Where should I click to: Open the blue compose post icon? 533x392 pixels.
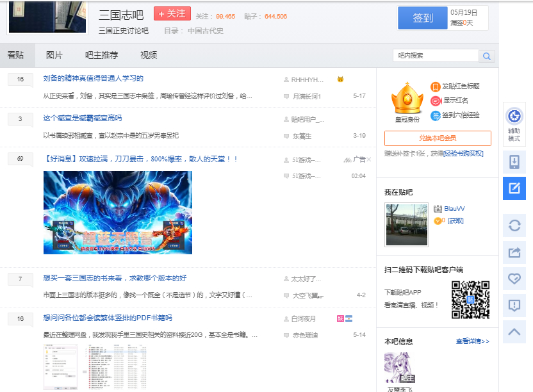tap(514, 188)
